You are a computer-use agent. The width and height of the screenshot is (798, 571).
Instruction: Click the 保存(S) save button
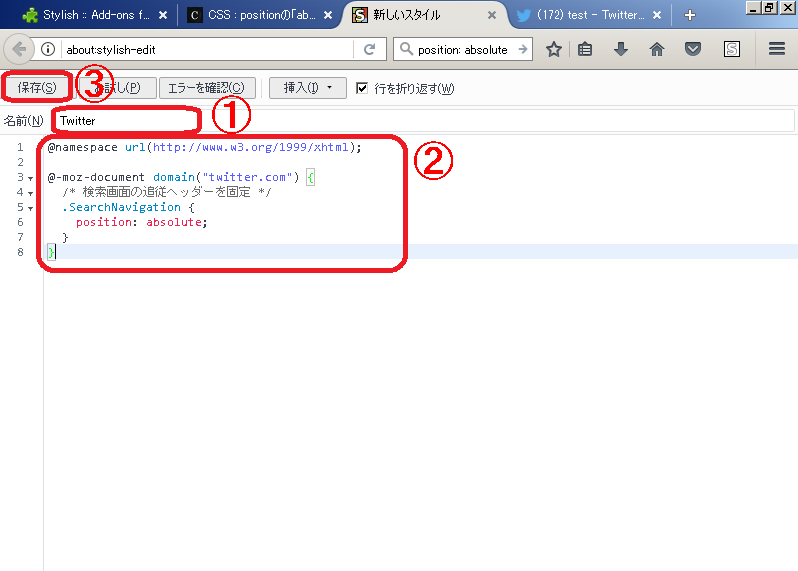pos(37,88)
